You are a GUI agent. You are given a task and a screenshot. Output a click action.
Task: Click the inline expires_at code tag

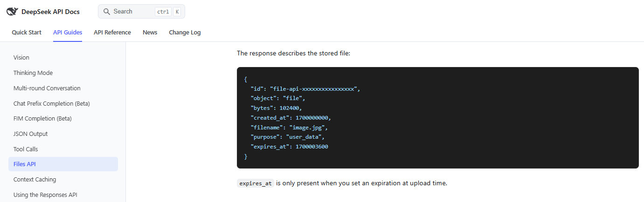(256, 183)
